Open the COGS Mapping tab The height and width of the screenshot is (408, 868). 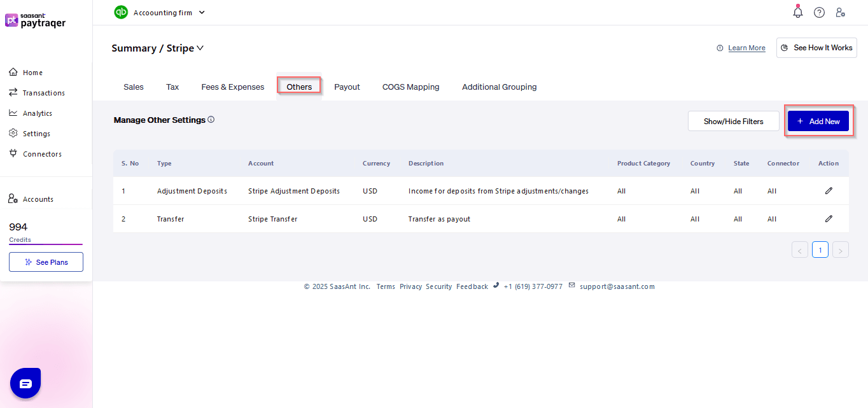pyautogui.click(x=411, y=87)
